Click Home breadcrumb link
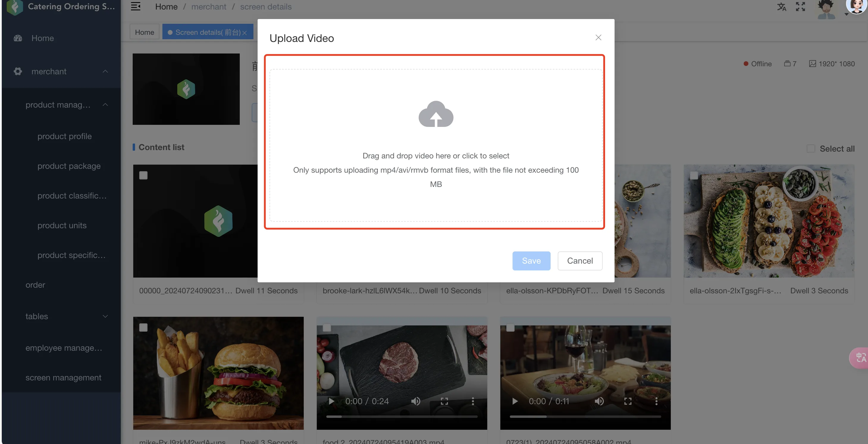The height and width of the screenshot is (444, 868). (x=166, y=7)
